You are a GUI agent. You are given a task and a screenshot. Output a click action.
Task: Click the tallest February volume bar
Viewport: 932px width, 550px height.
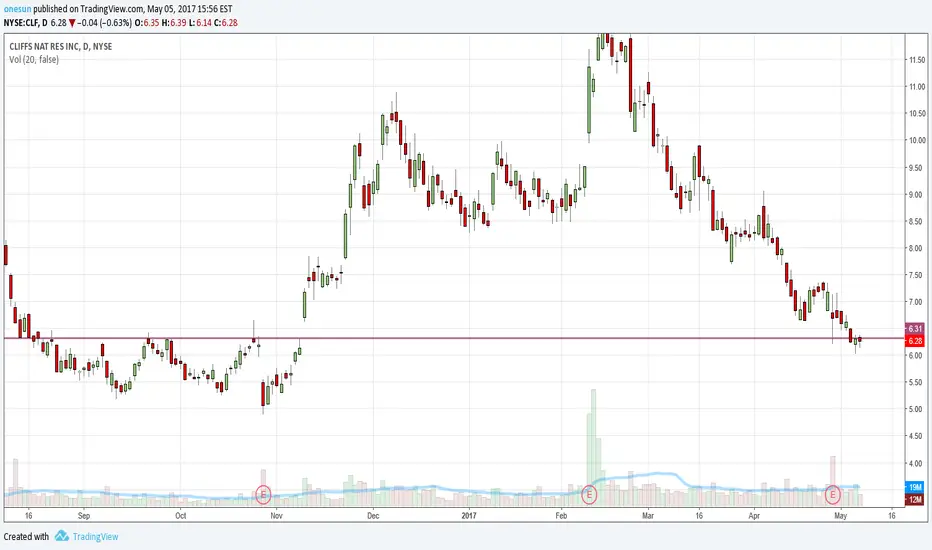593,447
